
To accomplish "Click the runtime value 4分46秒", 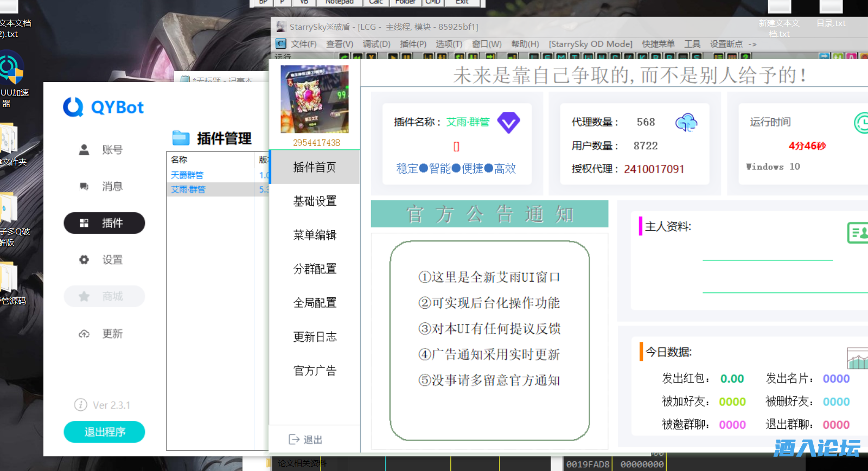I will point(807,146).
